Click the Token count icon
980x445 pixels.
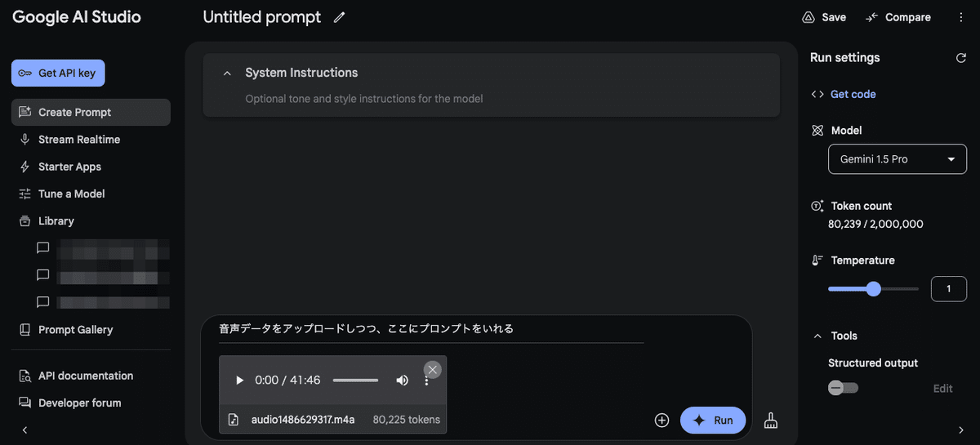pos(817,207)
